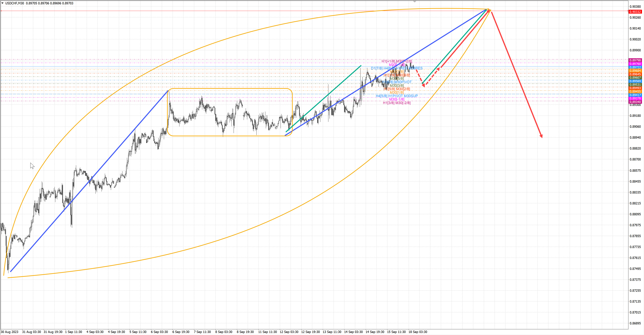Click the H1[3/8] M30[-2/8] level label

(x=396, y=103)
